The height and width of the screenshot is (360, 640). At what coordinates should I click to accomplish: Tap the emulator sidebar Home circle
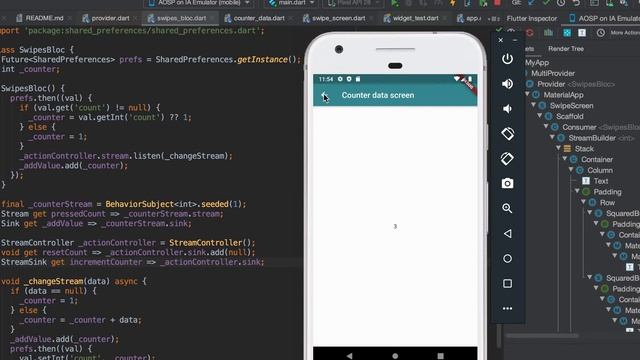click(x=507, y=258)
